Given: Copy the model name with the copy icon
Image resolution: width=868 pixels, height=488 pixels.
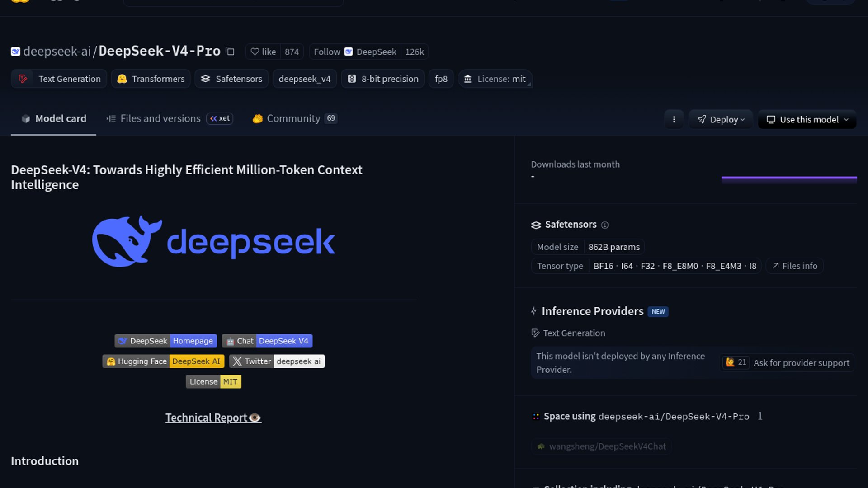Looking at the screenshot, I should click(230, 51).
